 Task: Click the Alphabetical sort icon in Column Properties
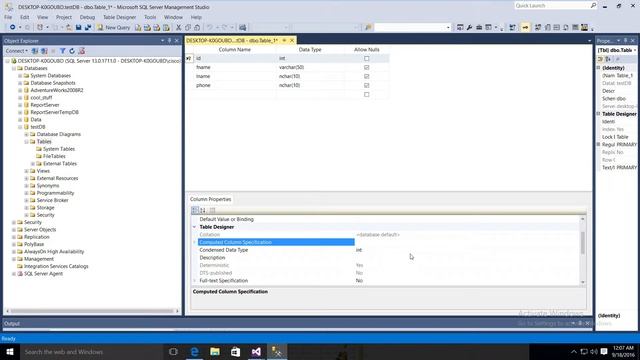(x=203, y=210)
